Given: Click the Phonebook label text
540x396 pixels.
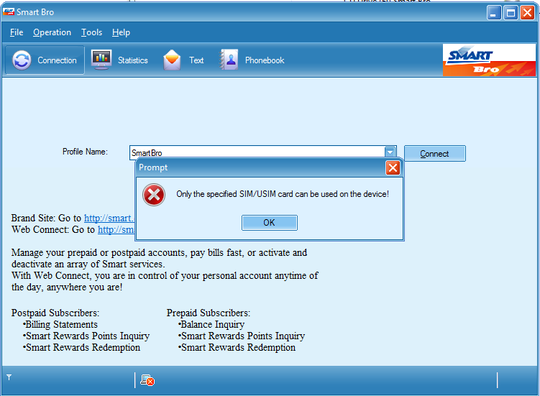Looking at the screenshot, I should pos(264,60).
